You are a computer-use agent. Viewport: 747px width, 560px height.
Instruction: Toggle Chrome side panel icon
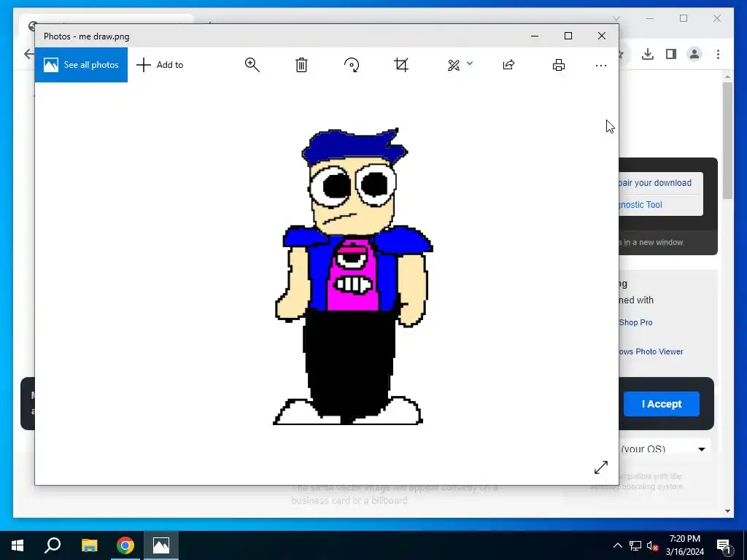pos(671,54)
